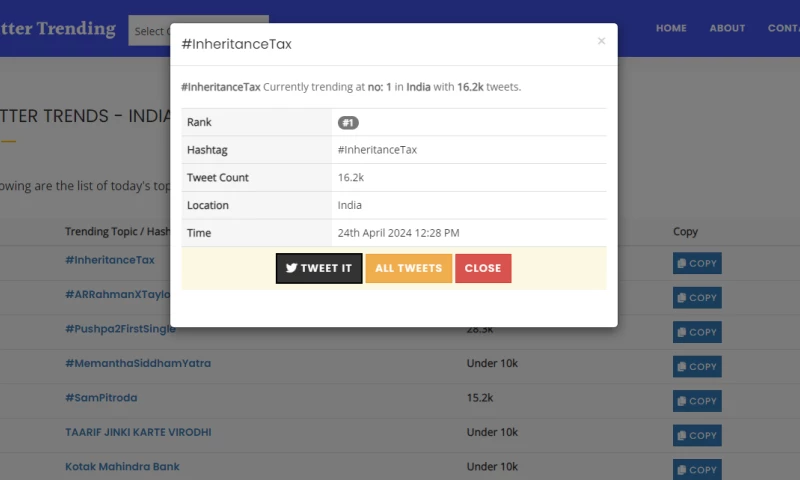Click the 15.2k count for #SamPitroda
The image size is (800, 480).
480,398
